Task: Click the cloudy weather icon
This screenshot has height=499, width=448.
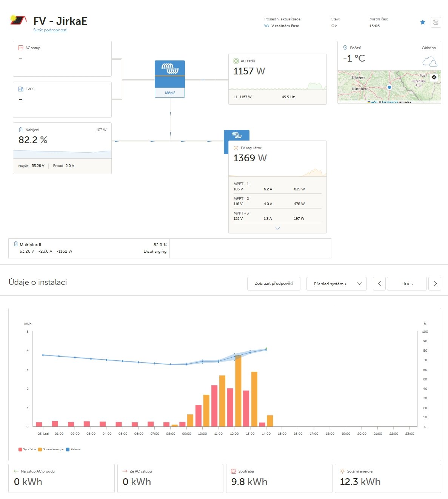Action: coord(430,62)
